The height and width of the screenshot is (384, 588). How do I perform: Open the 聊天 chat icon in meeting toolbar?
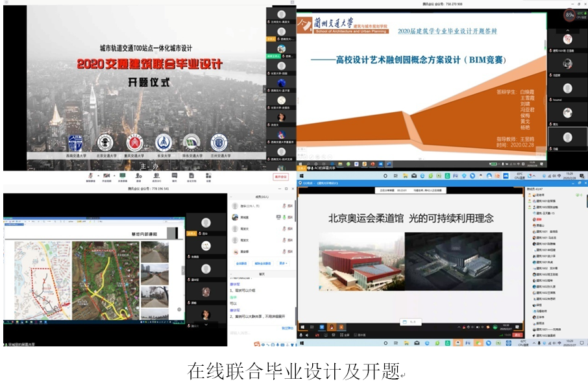pos(174,176)
